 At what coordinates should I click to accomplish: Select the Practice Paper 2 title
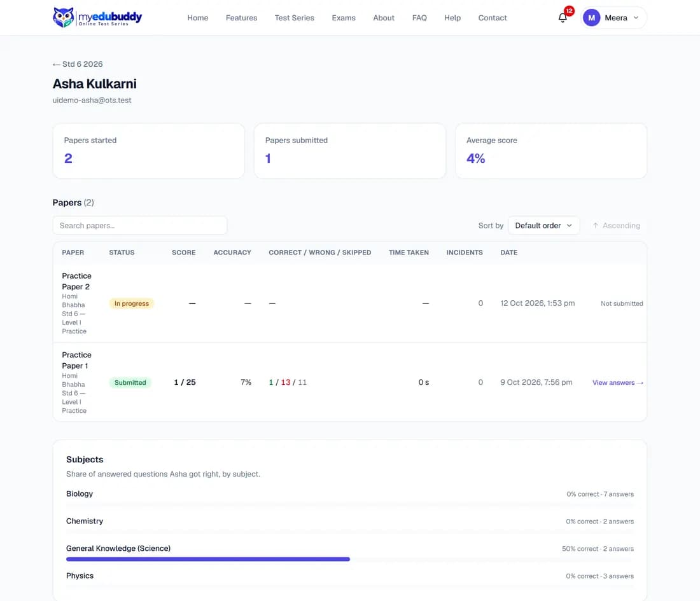pyautogui.click(x=77, y=281)
